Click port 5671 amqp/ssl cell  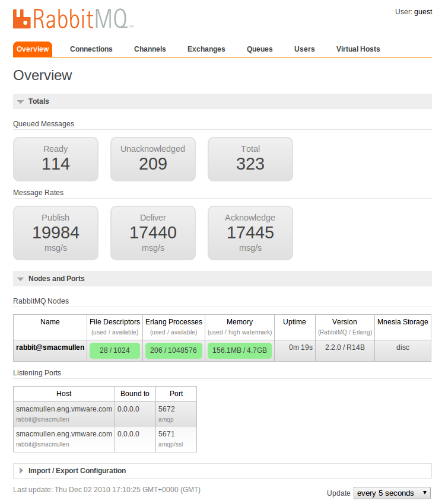176,439
